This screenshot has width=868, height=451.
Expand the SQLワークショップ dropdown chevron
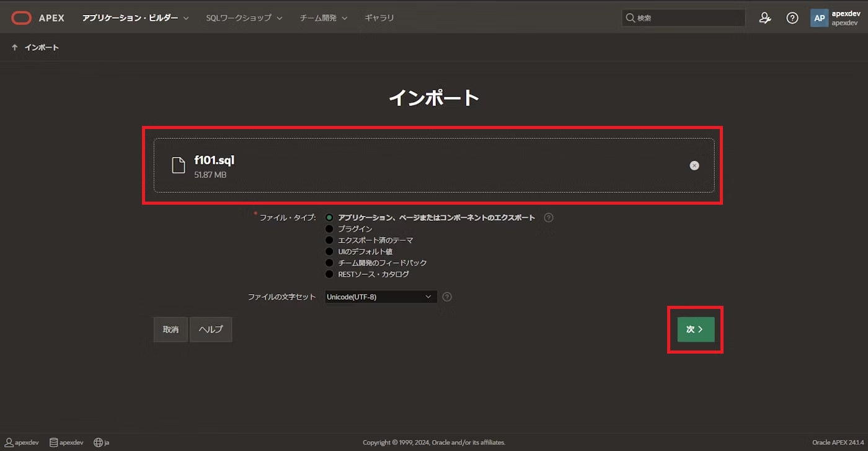[x=280, y=19]
